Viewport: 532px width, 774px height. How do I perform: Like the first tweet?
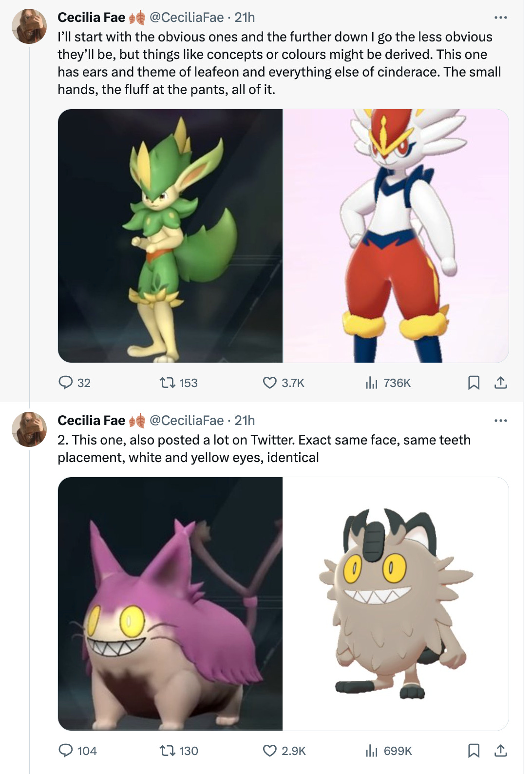click(271, 385)
